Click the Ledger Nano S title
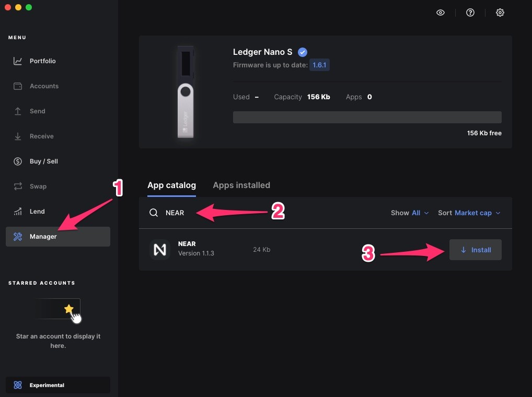Image resolution: width=532 pixels, height=397 pixels. 263,52
